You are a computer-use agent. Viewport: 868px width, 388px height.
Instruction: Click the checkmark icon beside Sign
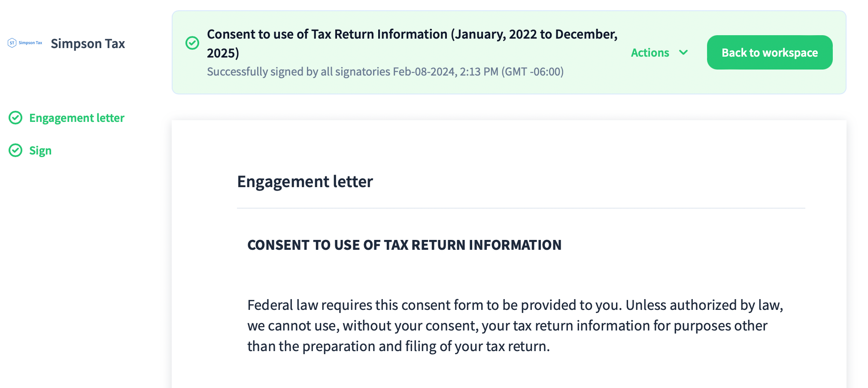point(15,150)
